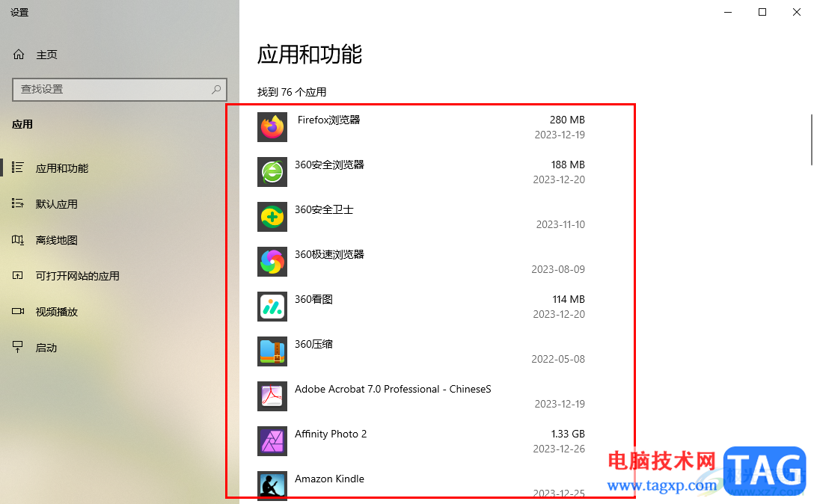Click the Amazon Kindle app icon
This screenshot has height=504, width=814.
click(272, 486)
